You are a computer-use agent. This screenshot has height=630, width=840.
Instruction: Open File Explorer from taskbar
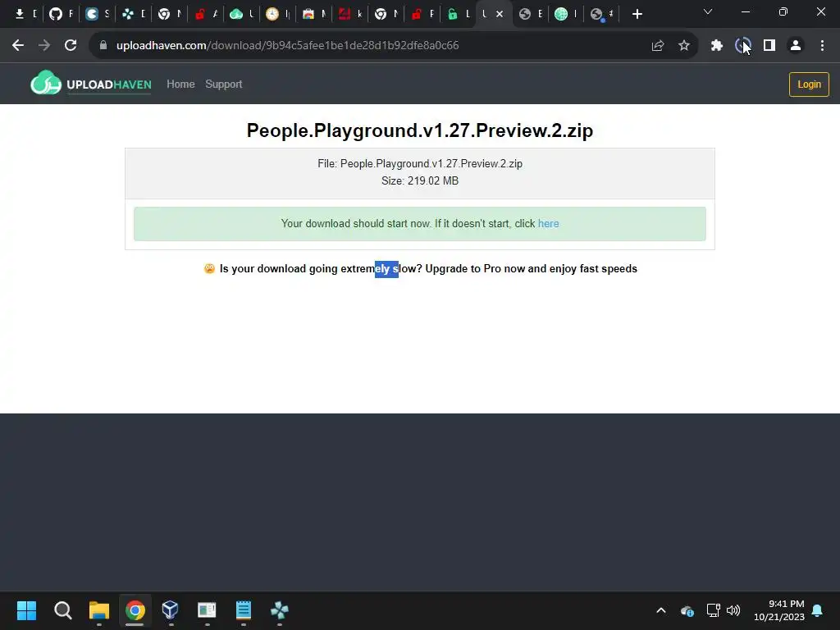[x=99, y=610]
